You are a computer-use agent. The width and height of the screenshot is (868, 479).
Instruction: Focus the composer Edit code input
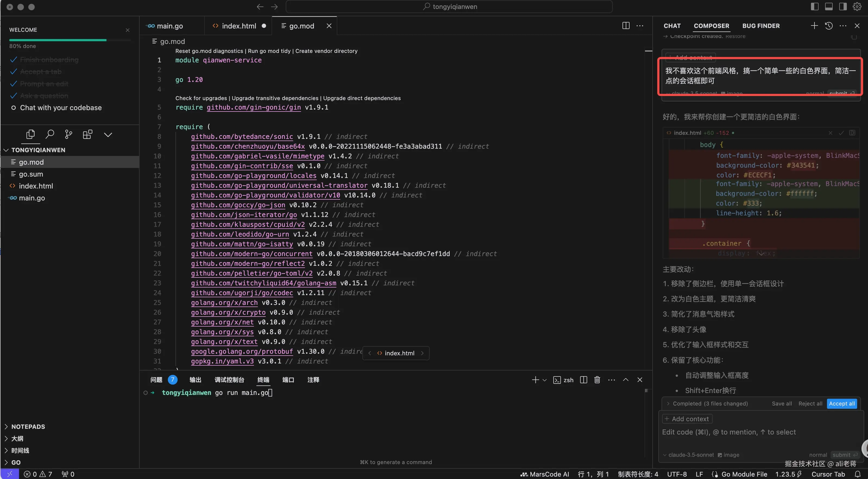(729, 432)
